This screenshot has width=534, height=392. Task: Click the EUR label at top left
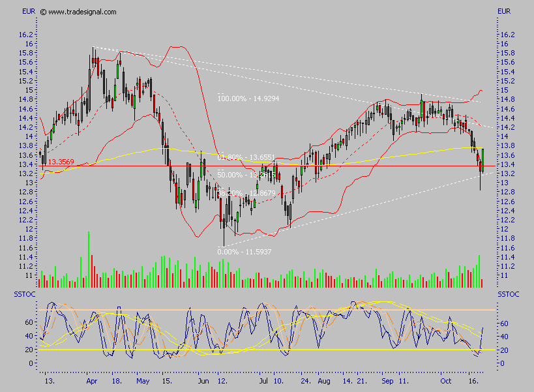pyautogui.click(x=29, y=11)
